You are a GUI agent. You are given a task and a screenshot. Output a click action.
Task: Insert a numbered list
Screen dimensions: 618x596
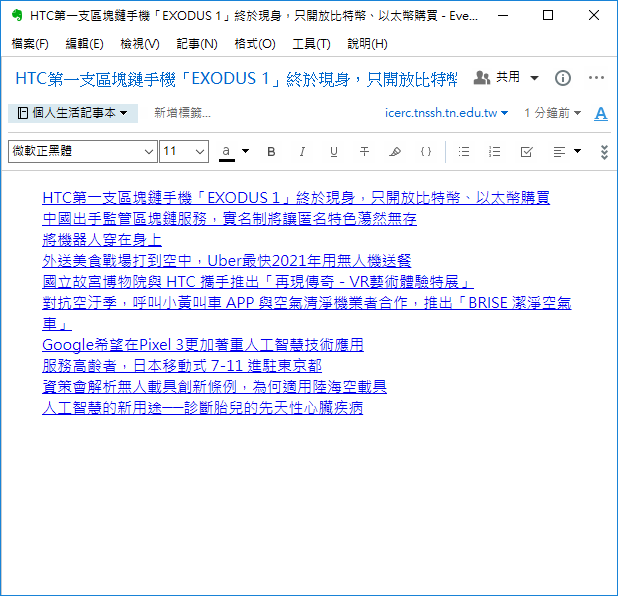495,152
